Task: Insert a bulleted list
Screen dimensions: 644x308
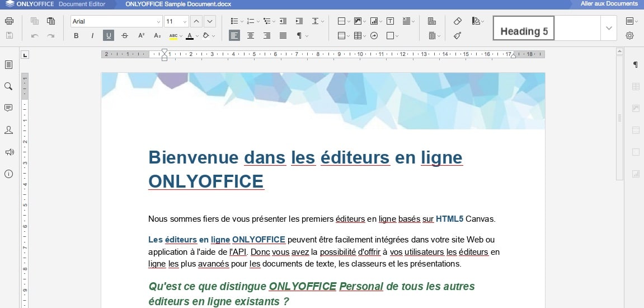Action: (234, 21)
